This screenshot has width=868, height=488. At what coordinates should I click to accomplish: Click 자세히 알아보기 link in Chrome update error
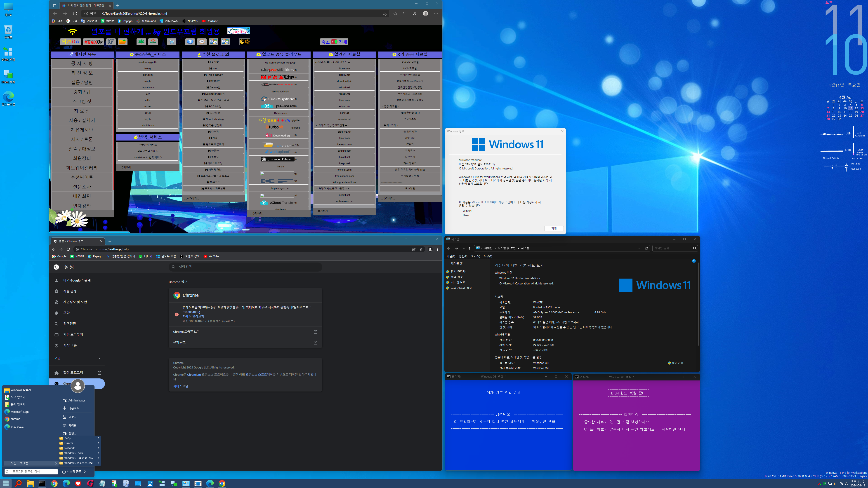tap(193, 317)
